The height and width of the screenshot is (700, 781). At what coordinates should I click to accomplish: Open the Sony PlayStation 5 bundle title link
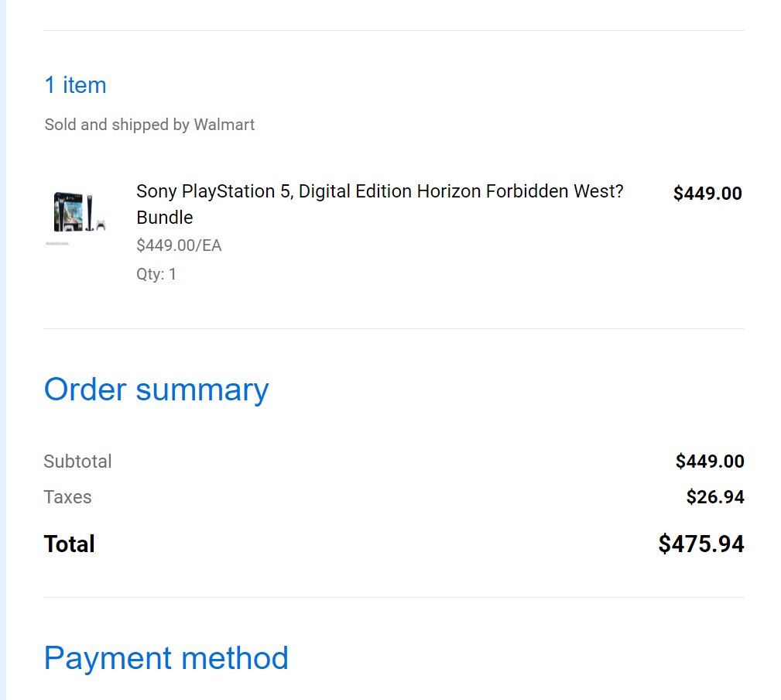[379, 192]
